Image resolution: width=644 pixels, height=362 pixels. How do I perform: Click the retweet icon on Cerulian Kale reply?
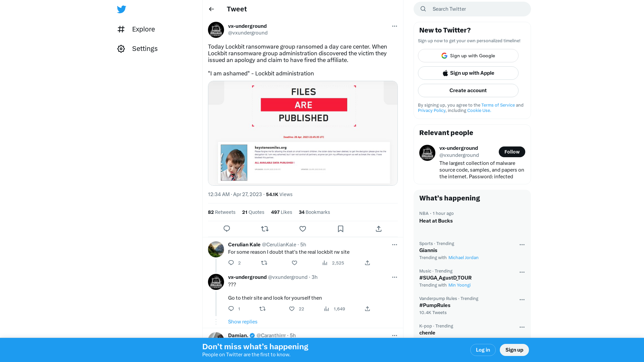pos(265,262)
